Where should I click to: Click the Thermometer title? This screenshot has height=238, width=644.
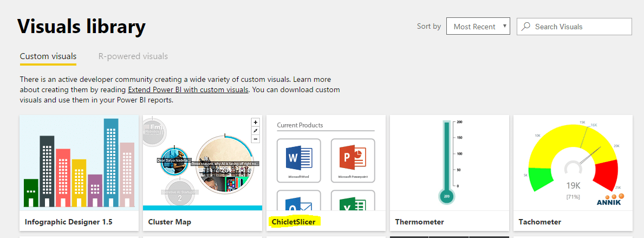click(x=419, y=222)
